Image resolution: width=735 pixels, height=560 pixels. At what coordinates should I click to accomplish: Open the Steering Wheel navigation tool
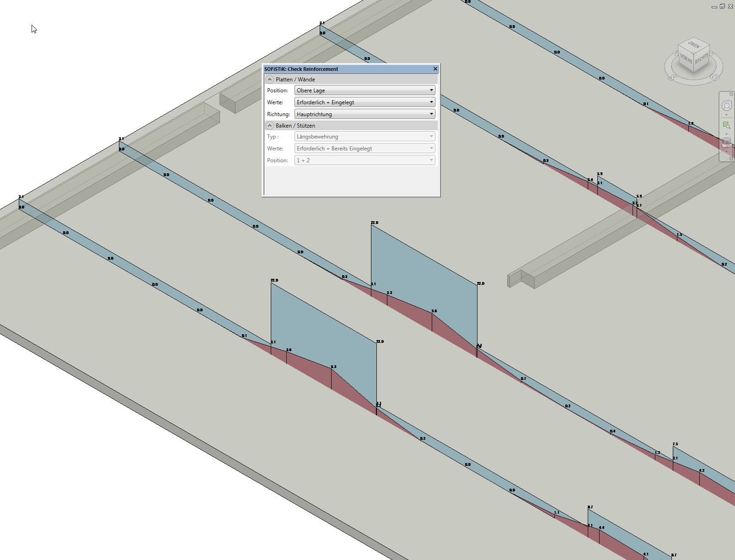726,106
